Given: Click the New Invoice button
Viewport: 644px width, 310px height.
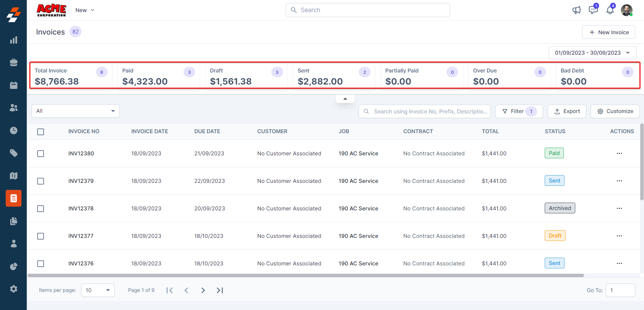Looking at the screenshot, I should tap(608, 32).
